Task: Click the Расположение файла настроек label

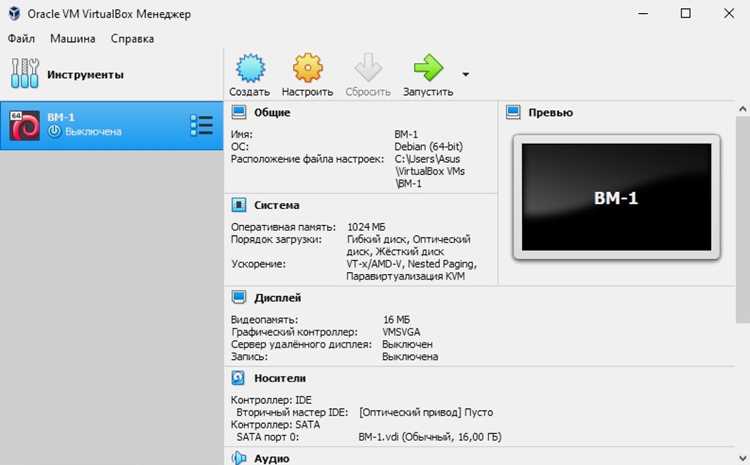Action: point(308,159)
